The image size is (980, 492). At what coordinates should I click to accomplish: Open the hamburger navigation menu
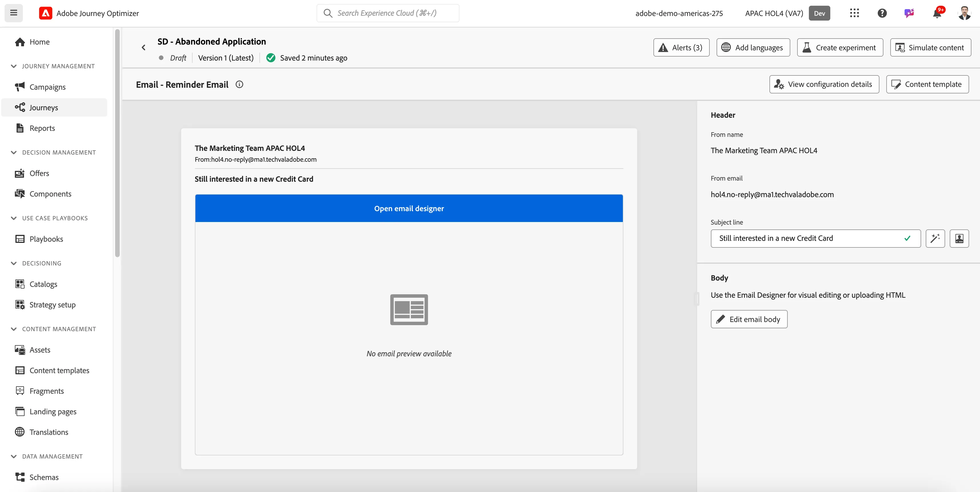(x=14, y=13)
